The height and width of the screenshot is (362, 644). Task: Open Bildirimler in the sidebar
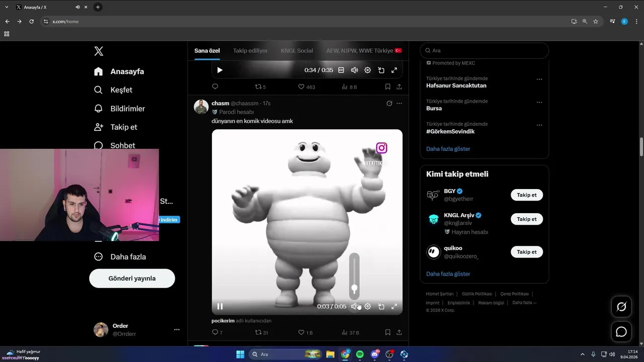click(119, 109)
